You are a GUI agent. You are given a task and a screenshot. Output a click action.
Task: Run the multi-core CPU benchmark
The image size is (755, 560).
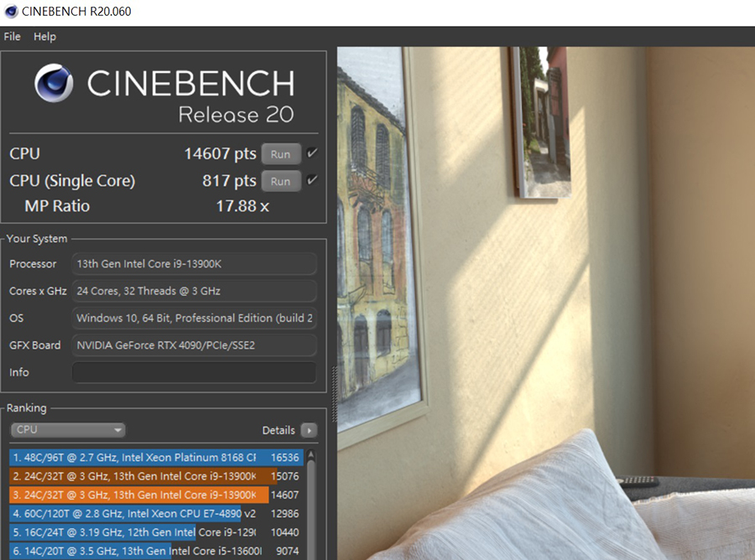pos(280,154)
